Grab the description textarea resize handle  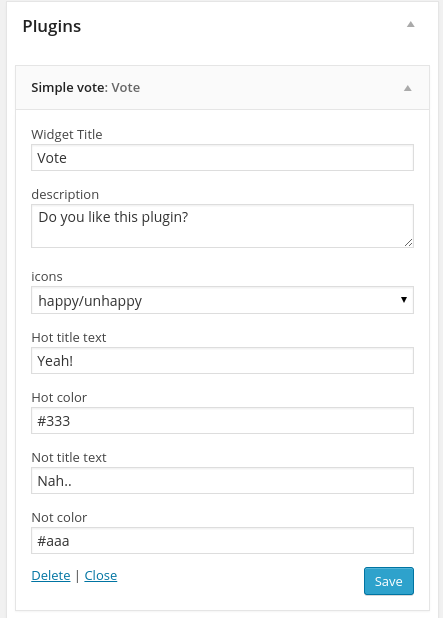[x=409, y=243]
